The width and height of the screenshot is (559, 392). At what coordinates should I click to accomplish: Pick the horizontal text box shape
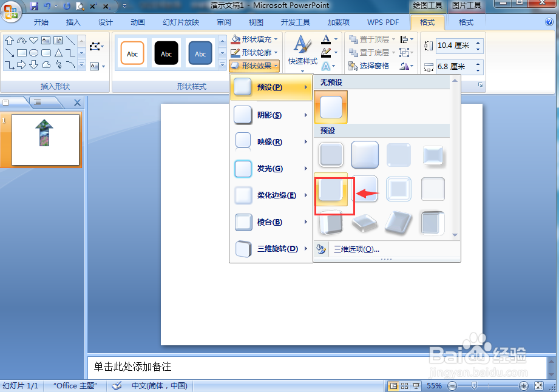[x=46, y=40]
